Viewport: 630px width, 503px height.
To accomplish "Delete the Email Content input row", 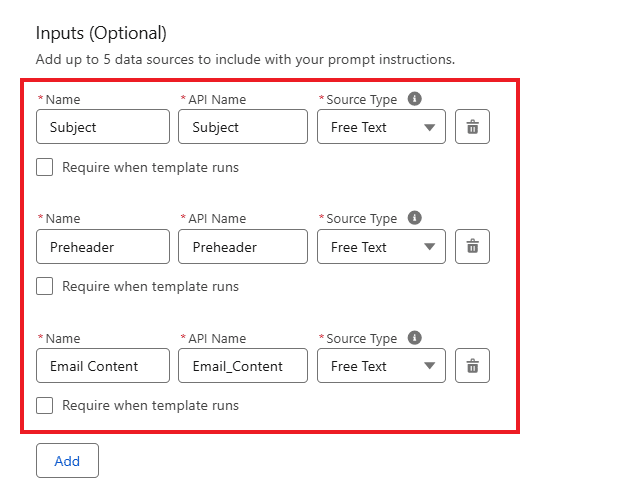I will click(x=472, y=366).
